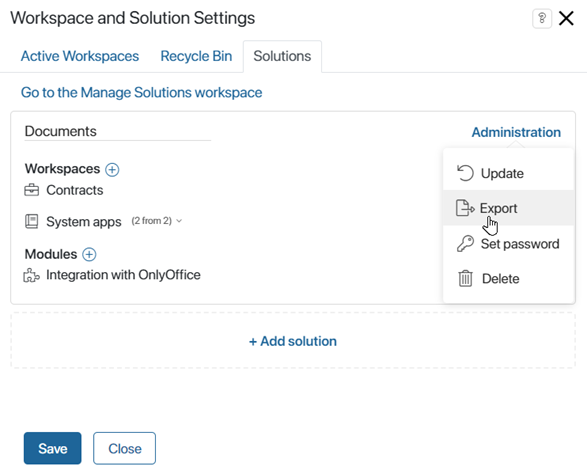This screenshot has height=470, width=587.
Task: Follow Go to the Manage Solutions workspace link
Action: pos(142,93)
